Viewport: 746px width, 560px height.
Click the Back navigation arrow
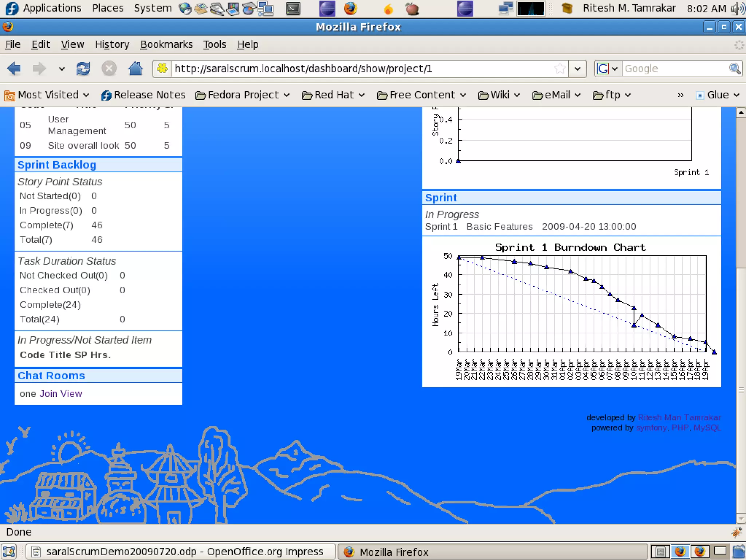[14, 68]
